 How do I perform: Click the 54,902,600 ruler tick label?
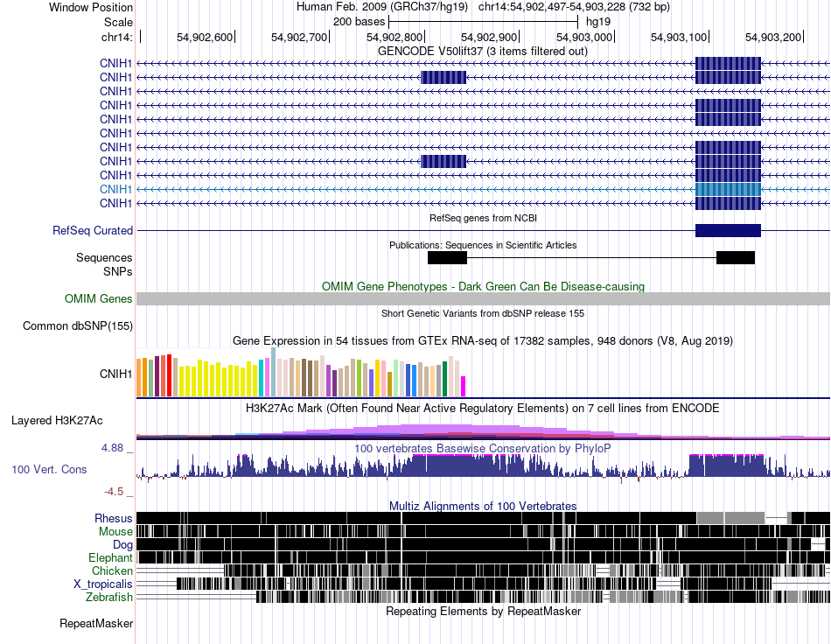click(205, 37)
